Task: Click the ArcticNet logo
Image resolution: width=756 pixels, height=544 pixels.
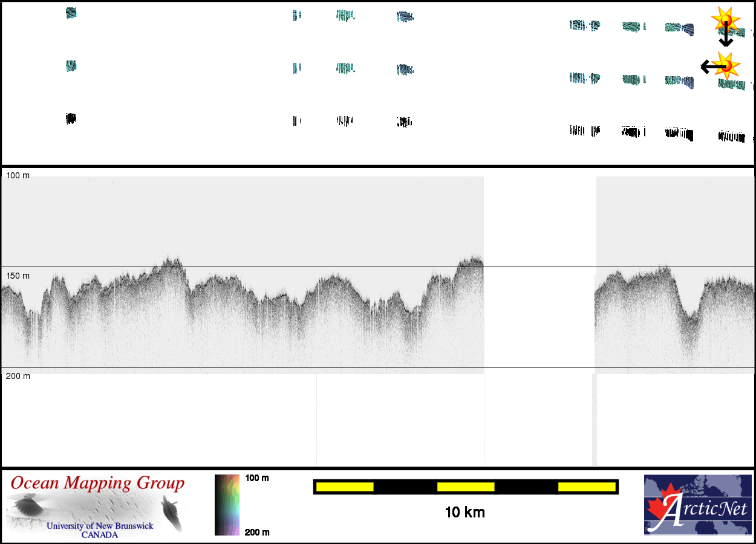Action: [697, 505]
